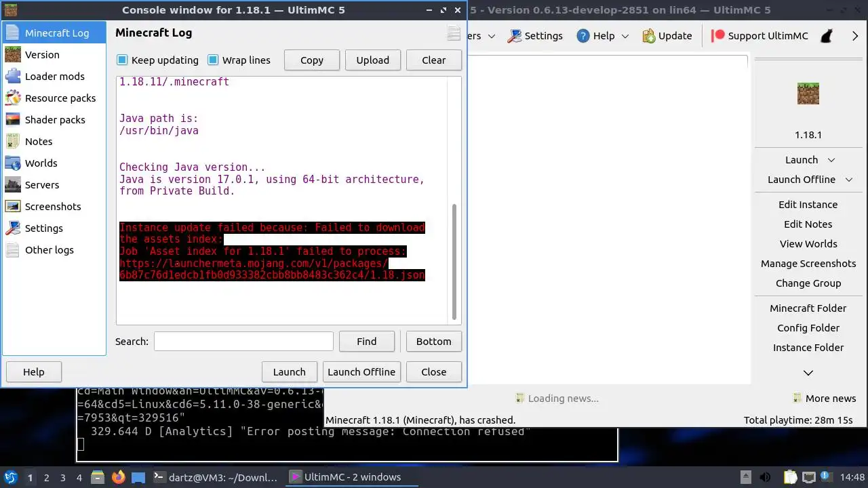Viewport: 868px width, 488px height.
Task: Expand the Launch dropdown arrow
Action: click(831, 160)
